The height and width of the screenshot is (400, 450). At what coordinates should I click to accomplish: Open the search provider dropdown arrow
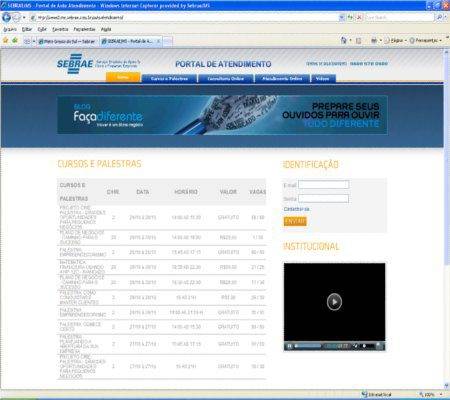[446, 17]
